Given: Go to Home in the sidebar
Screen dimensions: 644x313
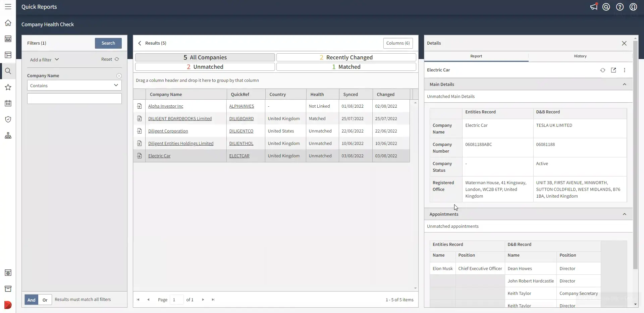Looking at the screenshot, I should (8, 23).
